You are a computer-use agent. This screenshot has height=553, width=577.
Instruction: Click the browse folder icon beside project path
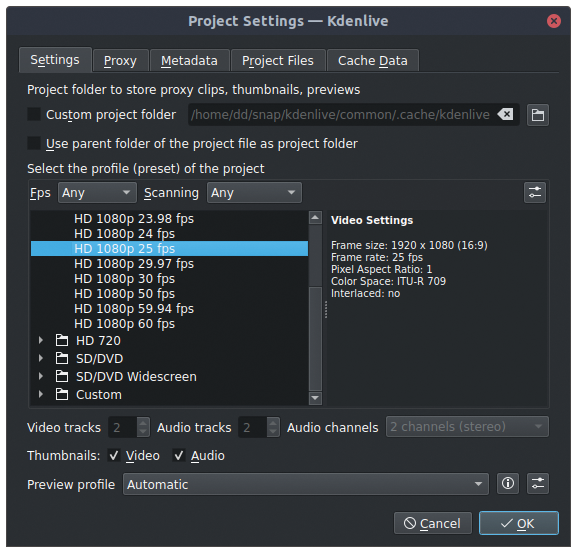click(x=537, y=115)
